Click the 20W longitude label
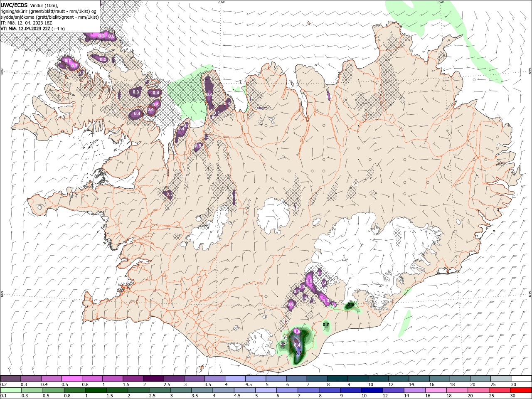This screenshot has width=532, height=399. tap(221, 2)
